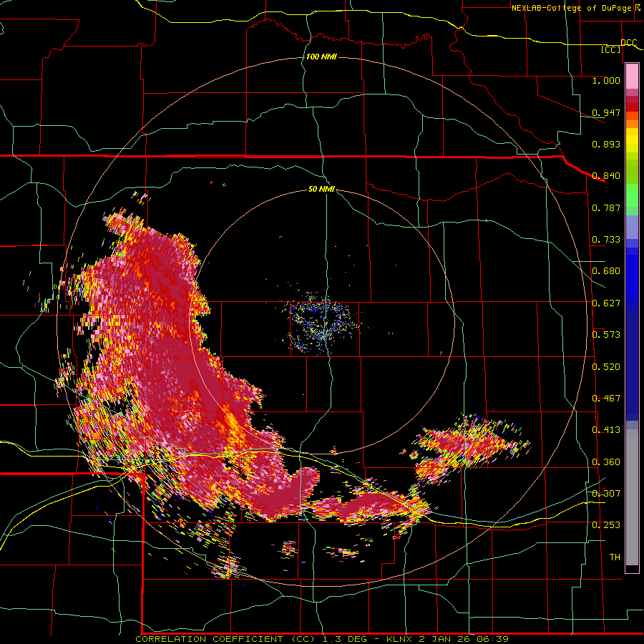Image resolution: width=644 pixels, height=644 pixels.
Task: Click the TH threshold label in legend
Action: tap(615, 557)
